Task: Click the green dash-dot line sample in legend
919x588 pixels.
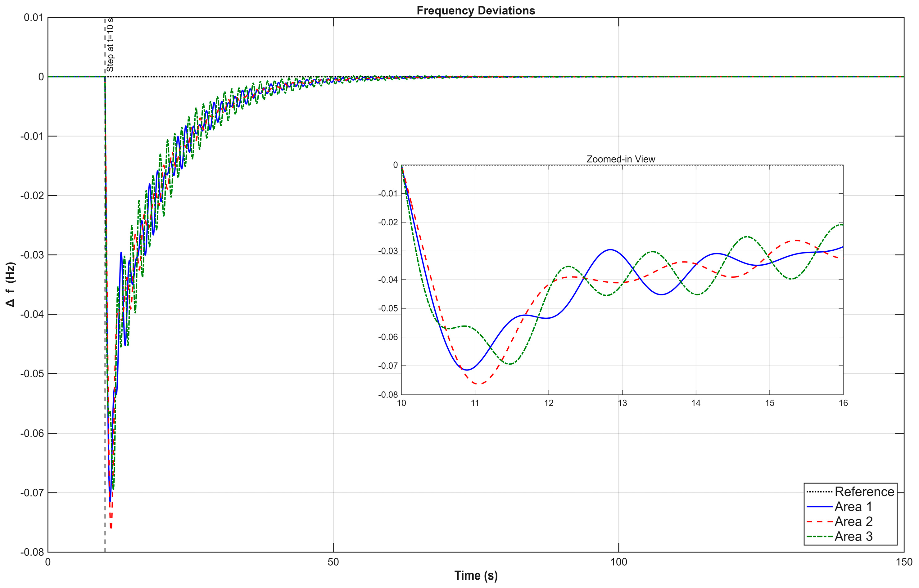Action: 819,536
